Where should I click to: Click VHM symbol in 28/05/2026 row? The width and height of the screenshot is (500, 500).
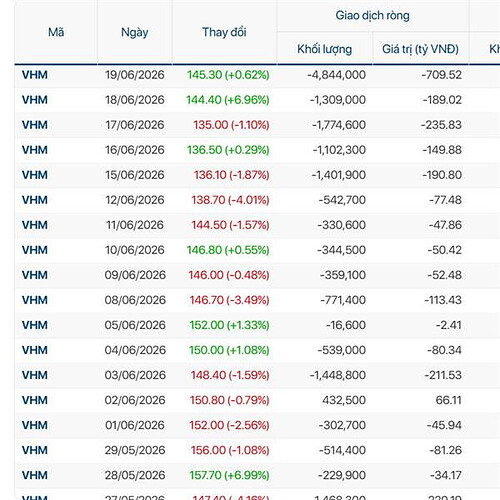(35, 475)
